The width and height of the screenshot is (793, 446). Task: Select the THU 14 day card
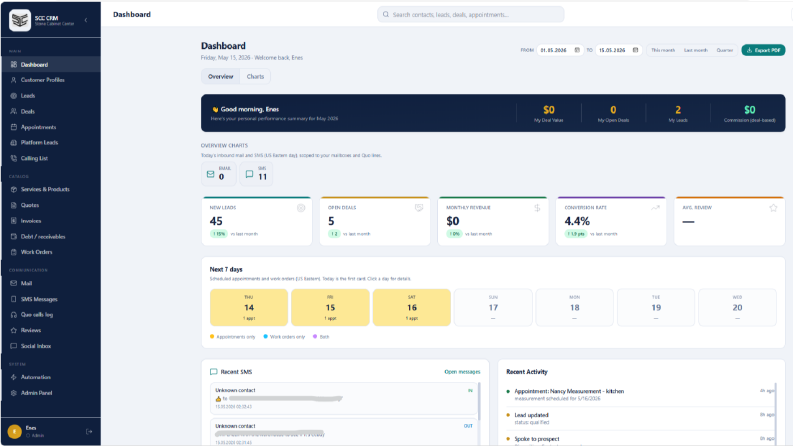[x=249, y=307]
